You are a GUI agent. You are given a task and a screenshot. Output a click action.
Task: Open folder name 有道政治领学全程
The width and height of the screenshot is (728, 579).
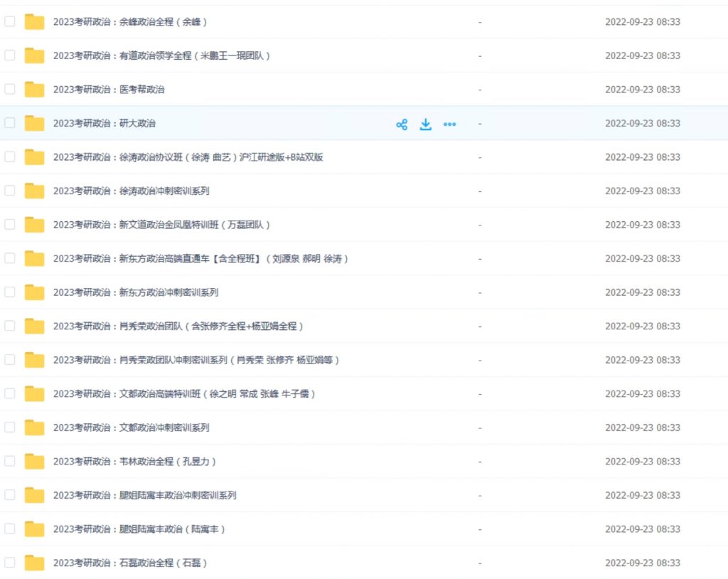click(161, 55)
